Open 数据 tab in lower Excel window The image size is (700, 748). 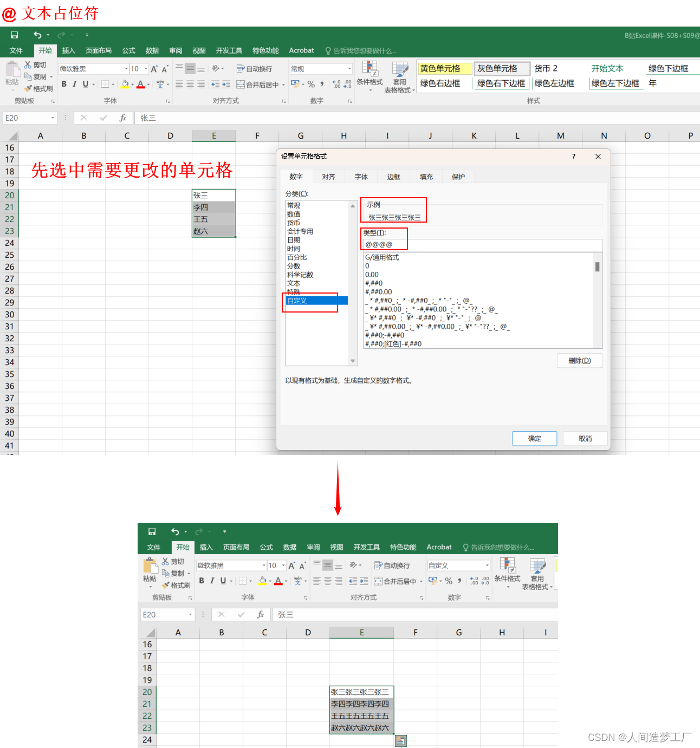pos(290,547)
